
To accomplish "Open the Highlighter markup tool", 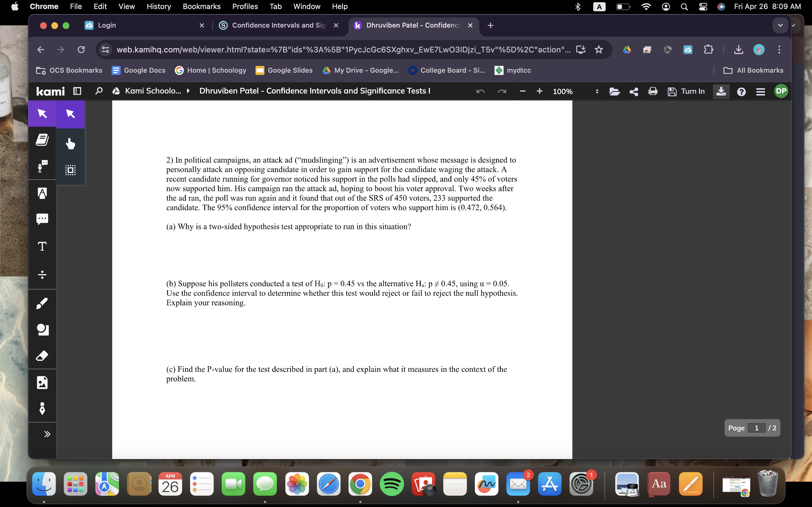I will [x=42, y=193].
